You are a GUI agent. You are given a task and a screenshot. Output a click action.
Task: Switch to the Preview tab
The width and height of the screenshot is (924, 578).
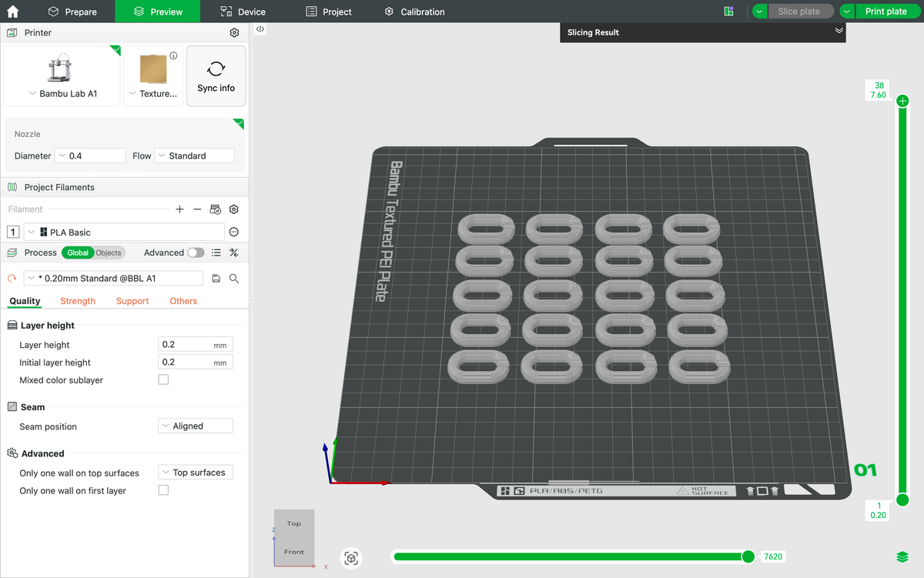click(x=158, y=12)
